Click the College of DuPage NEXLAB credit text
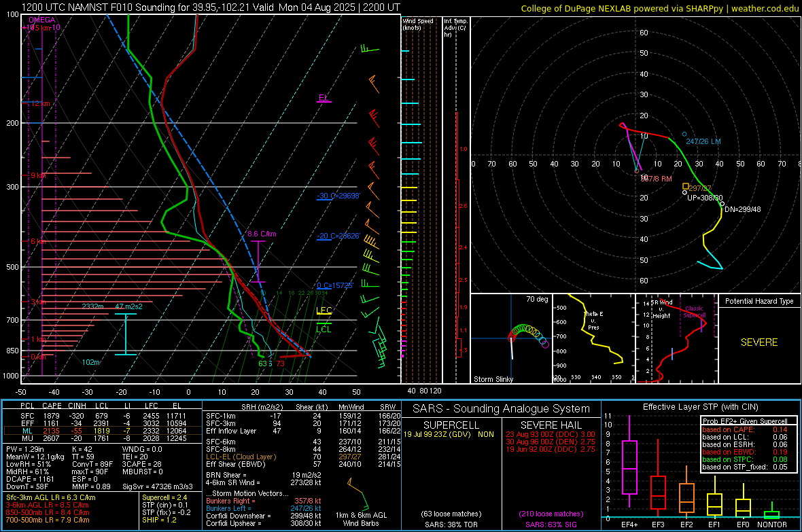Screen dimensions: 802x532 pos(659,9)
